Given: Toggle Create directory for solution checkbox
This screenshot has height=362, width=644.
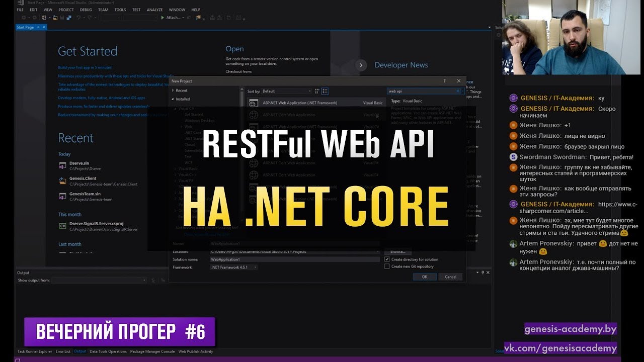Looking at the screenshot, I should click(387, 259).
